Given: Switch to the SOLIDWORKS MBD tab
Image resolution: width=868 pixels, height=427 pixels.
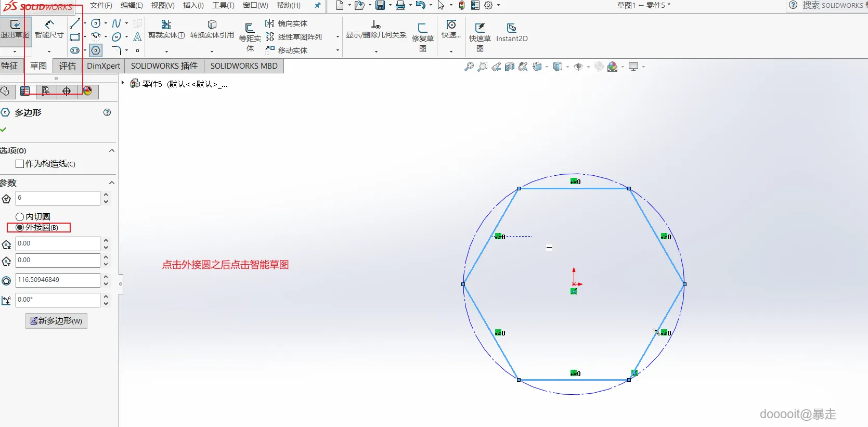Looking at the screenshot, I should point(244,66).
